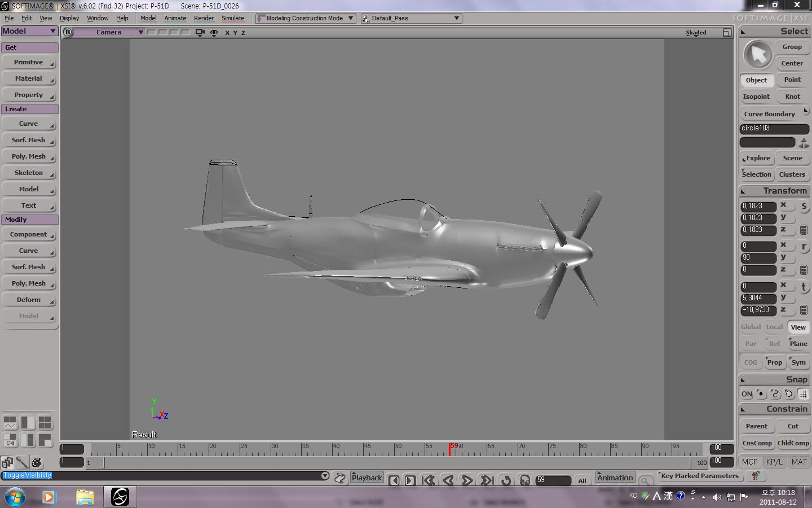Open the Animate menu
The height and width of the screenshot is (508, 812).
pyautogui.click(x=175, y=18)
